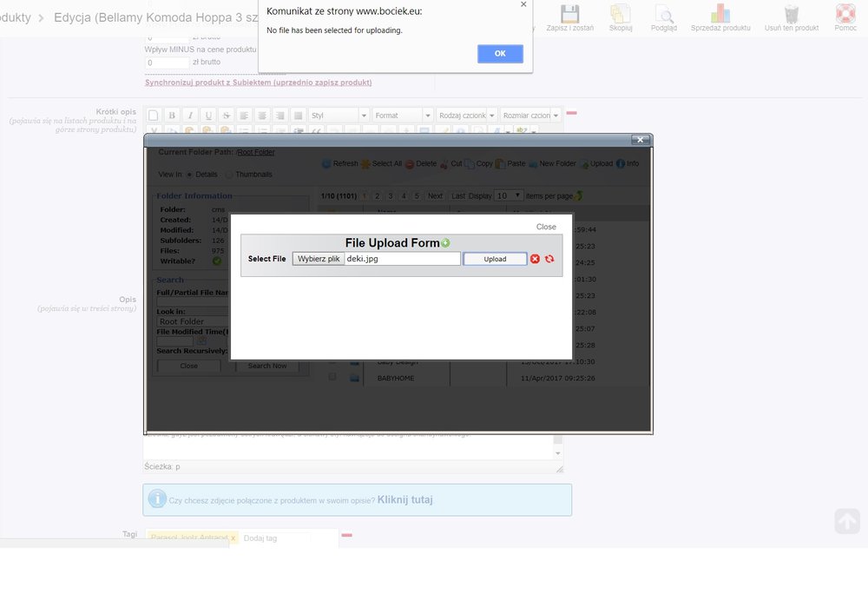Click New Folder in file manager toolbar
The width and height of the screenshot is (868, 594).
tap(552, 164)
